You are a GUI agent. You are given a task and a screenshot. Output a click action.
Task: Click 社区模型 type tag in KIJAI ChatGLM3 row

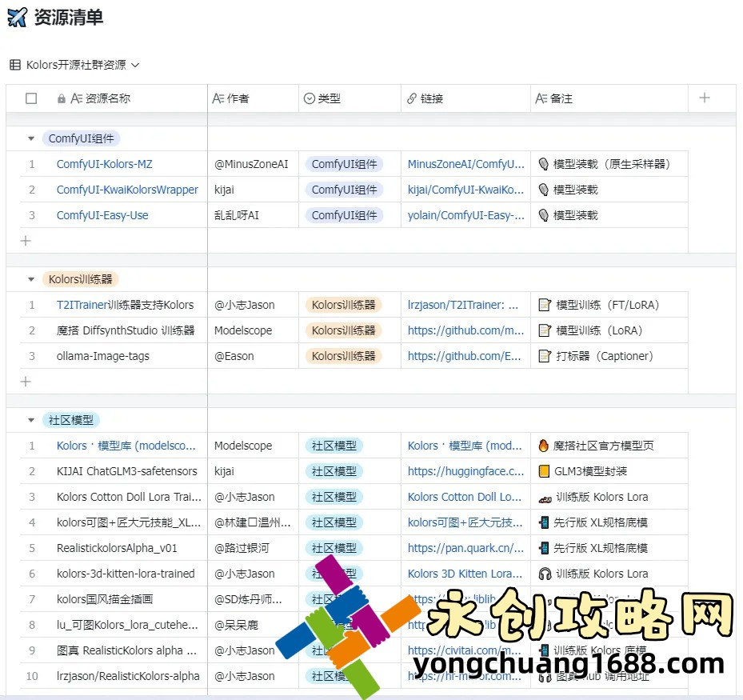(x=334, y=471)
